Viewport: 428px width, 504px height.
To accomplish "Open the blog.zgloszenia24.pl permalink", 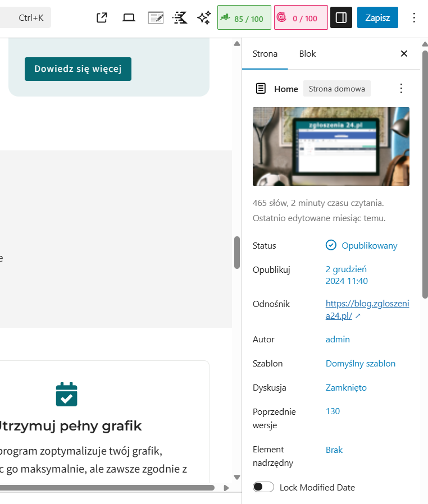I will [367, 309].
